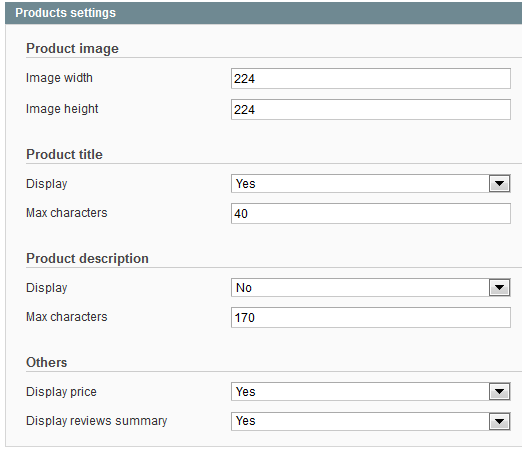Click the Image width input field
Viewport: 522px width, 451px height.
click(371, 79)
